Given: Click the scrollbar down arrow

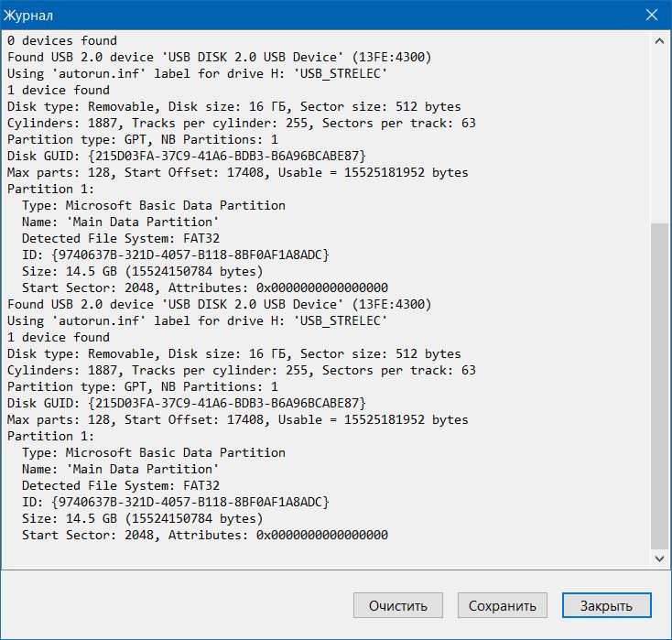Looking at the screenshot, I should click(659, 559).
